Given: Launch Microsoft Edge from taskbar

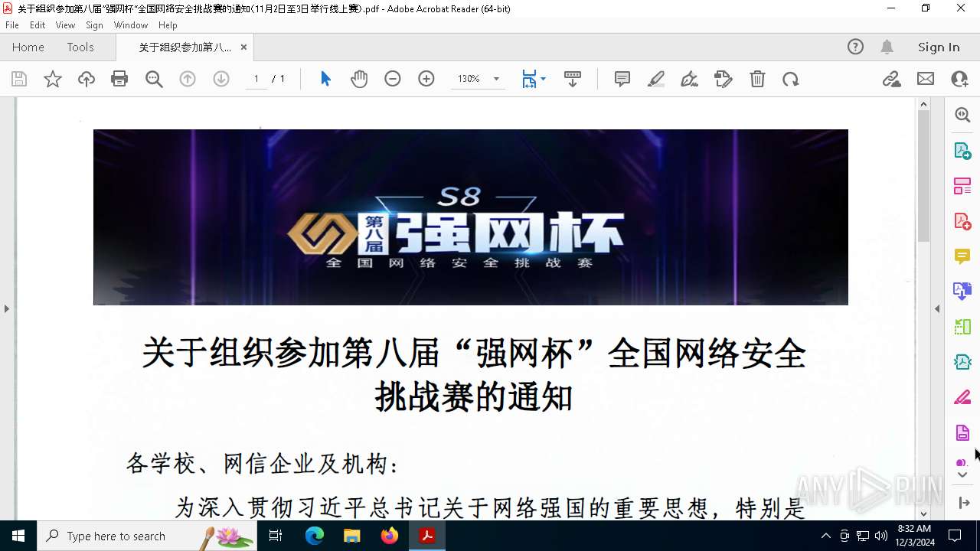Looking at the screenshot, I should tap(315, 536).
